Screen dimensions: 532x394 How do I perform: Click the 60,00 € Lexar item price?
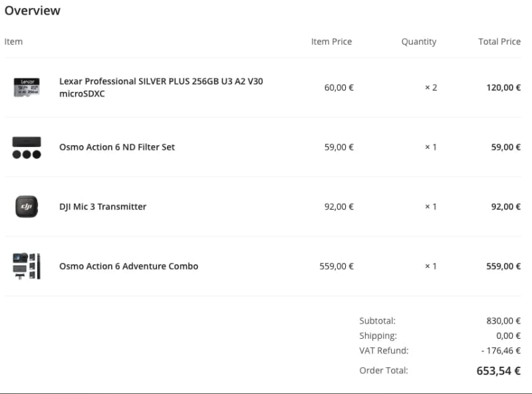pos(338,87)
